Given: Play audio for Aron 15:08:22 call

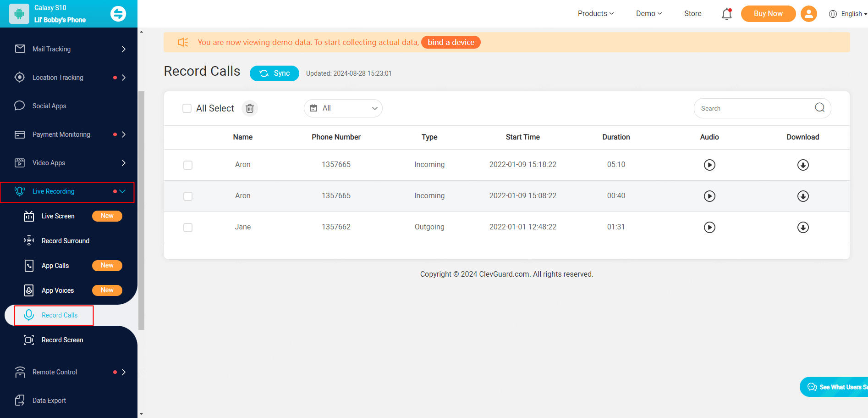Looking at the screenshot, I should coord(709,196).
